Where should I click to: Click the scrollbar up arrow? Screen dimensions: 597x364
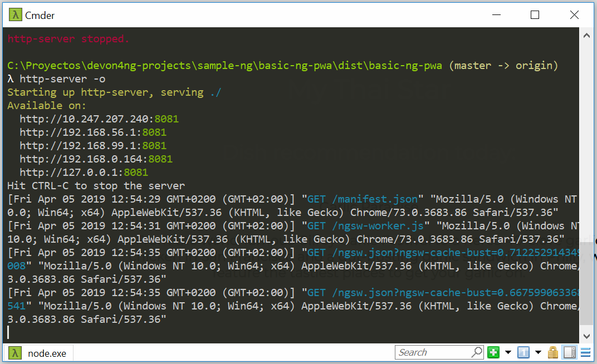coord(586,35)
